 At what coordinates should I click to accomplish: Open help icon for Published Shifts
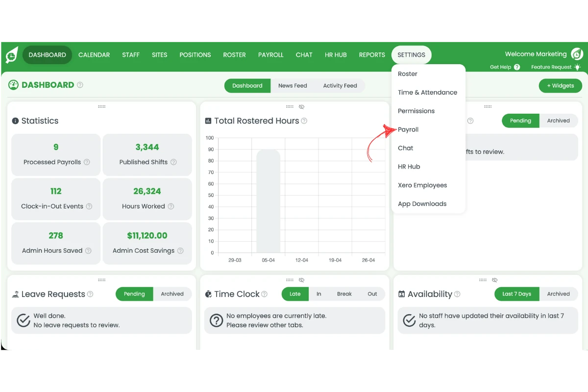point(173,162)
